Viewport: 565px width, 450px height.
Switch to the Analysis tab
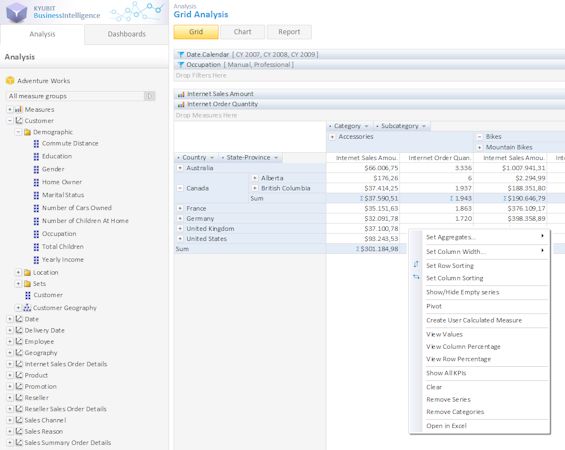click(42, 35)
